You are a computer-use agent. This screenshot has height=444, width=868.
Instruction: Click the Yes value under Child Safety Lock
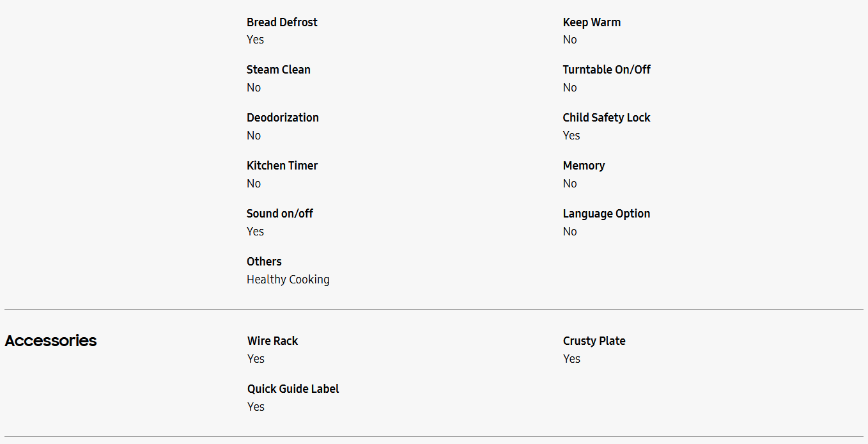(x=571, y=136)
